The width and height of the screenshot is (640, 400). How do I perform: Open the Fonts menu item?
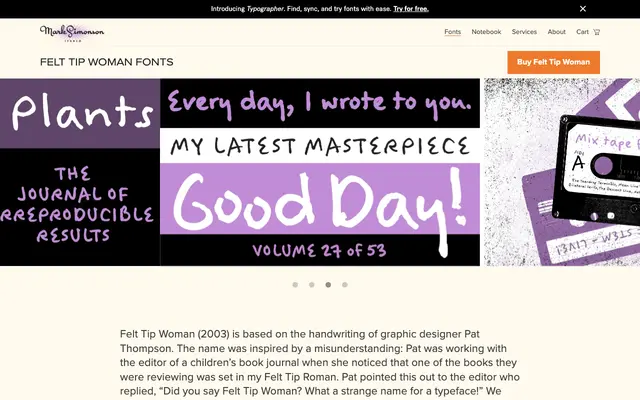[452, 32]
